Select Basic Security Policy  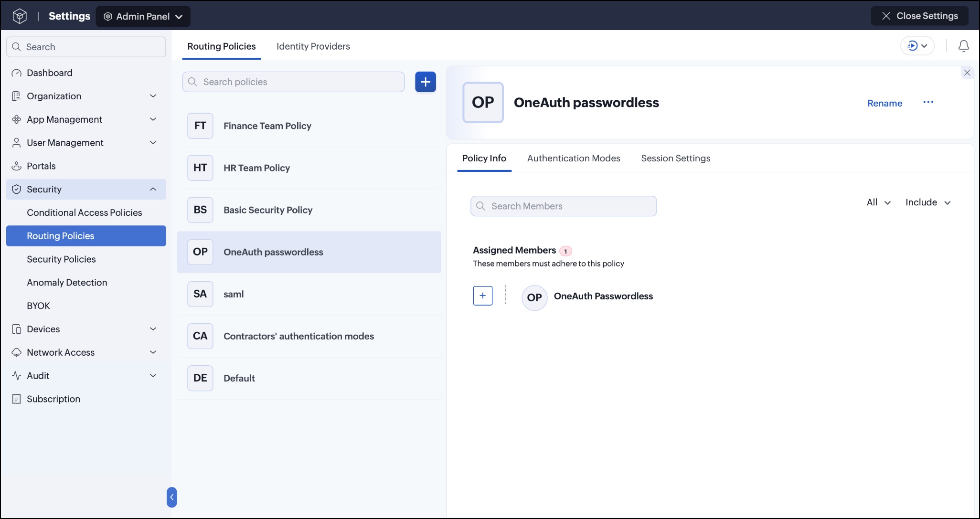tap(309, 210)
